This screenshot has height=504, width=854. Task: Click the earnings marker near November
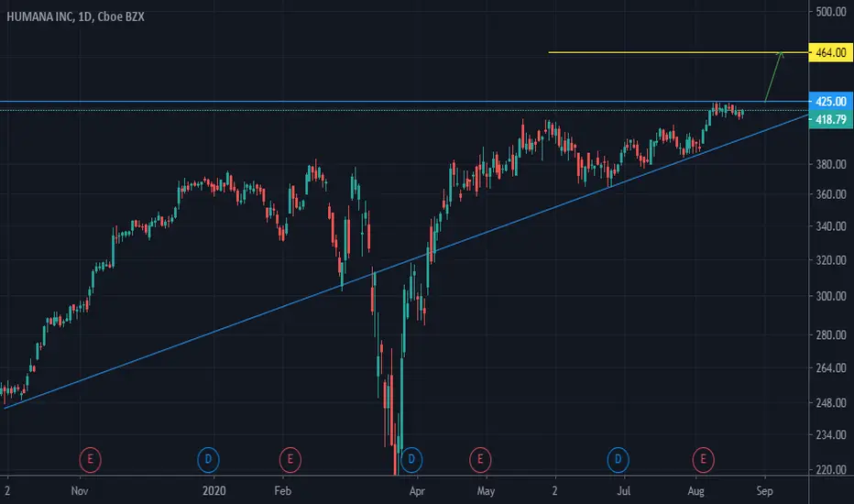click(x=91, y=459)
